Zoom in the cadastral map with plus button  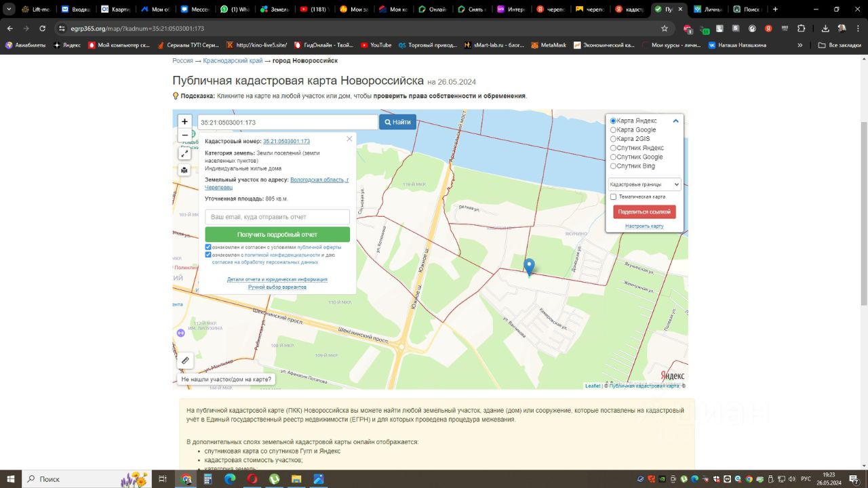point(184,122)
